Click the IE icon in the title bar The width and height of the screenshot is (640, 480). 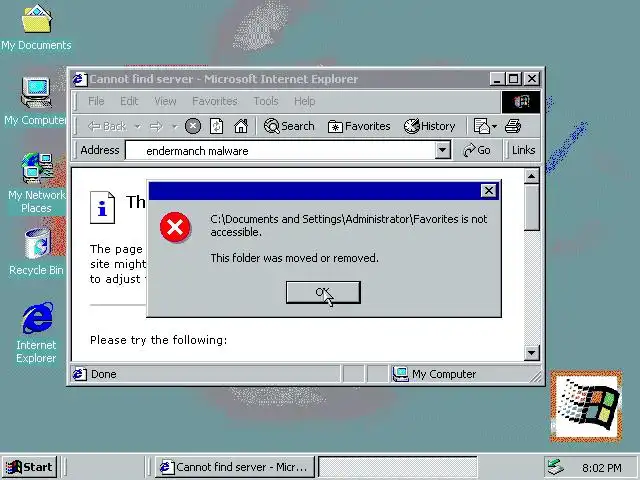click(x=80, y=79)
